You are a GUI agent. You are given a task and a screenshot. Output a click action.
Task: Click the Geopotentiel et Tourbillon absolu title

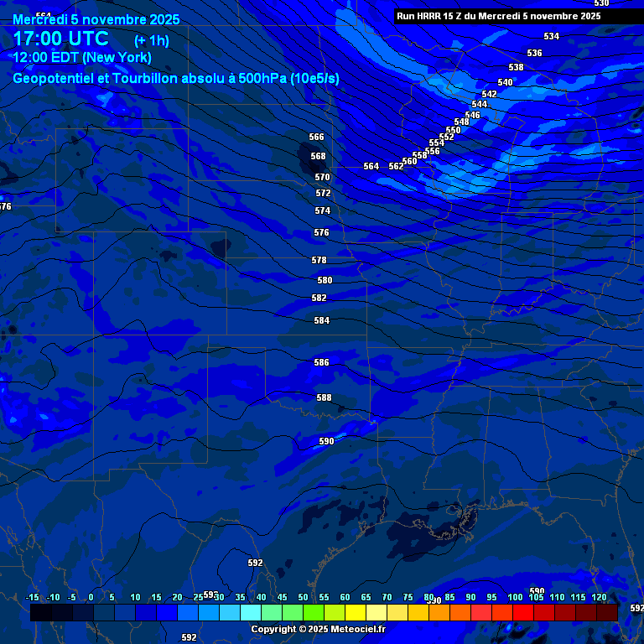[x=176, y=79]
